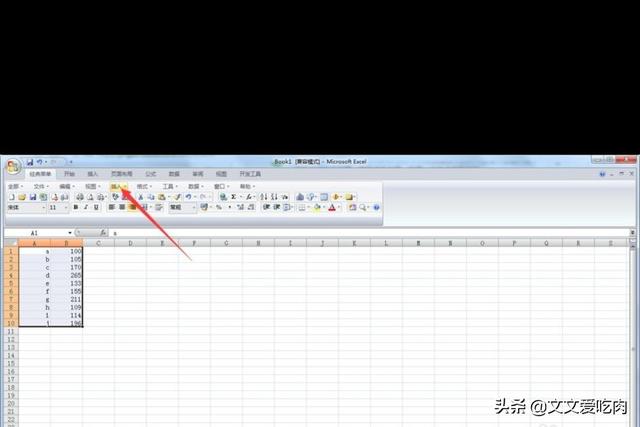This screenshot has height=427, width=640.
Task: Click the Insert Function fx button by formula bar
Action: pos(103,233)
